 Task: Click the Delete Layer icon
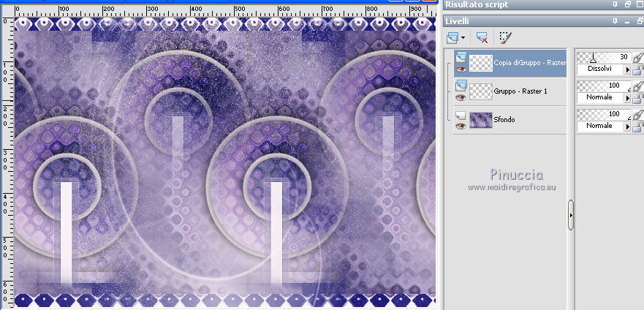click(x=482, y=38)
